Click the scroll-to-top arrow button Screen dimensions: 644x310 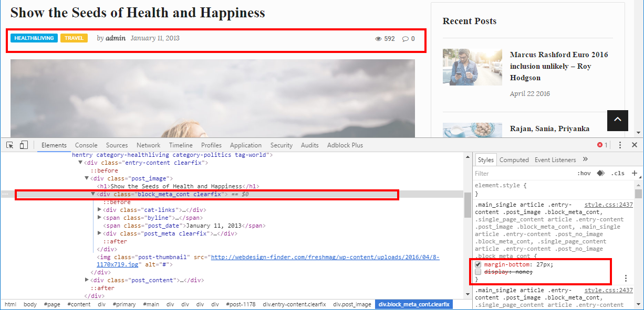click(x=618, y=120)
